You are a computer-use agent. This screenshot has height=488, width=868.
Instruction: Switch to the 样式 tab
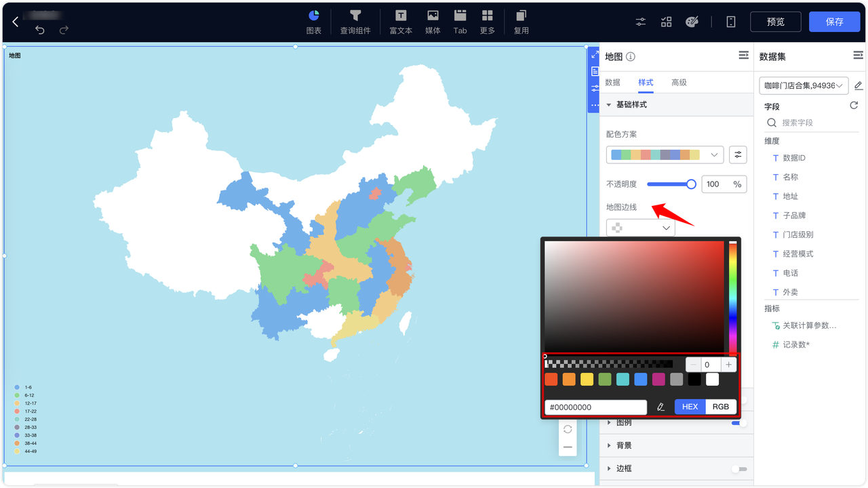(646, 82)
